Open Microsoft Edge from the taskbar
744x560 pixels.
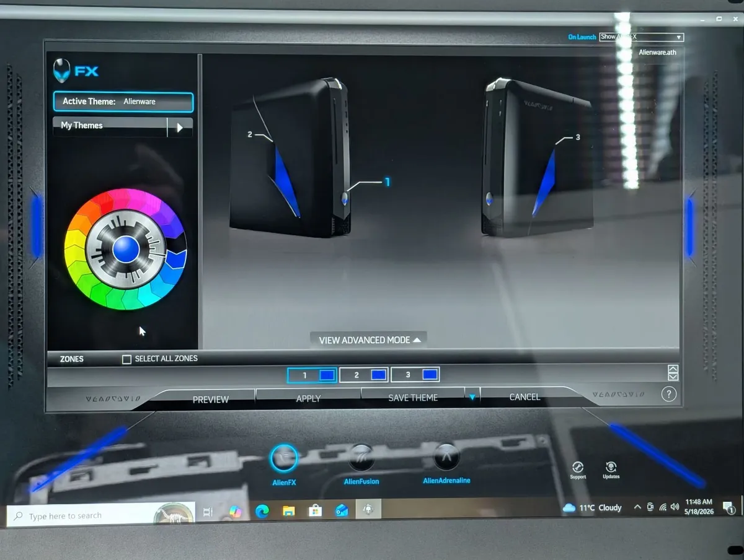[x=262, y=511]
